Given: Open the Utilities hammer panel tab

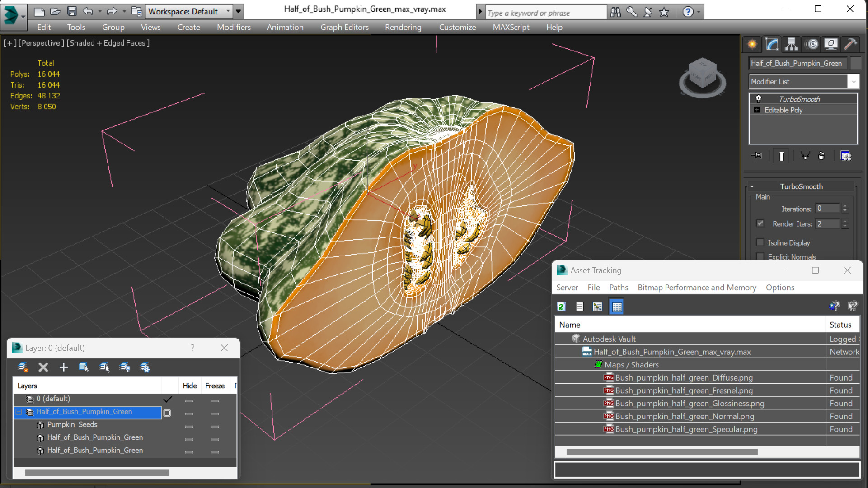Looking at the screenshot, I should (x=850, y=44).
